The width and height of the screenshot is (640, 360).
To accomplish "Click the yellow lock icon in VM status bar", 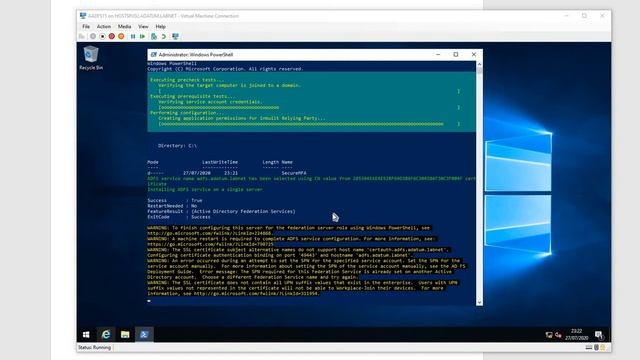I will [x=603, y=347].
